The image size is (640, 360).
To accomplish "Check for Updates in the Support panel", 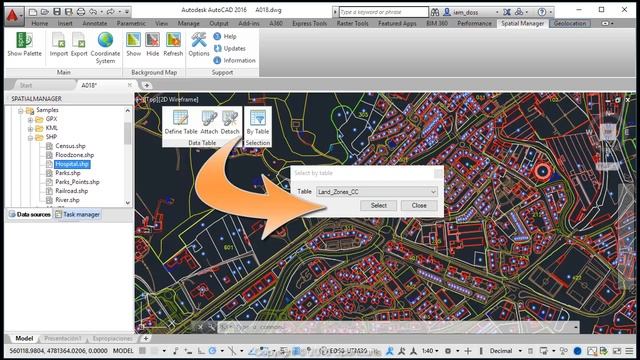I will click(229, 48).
